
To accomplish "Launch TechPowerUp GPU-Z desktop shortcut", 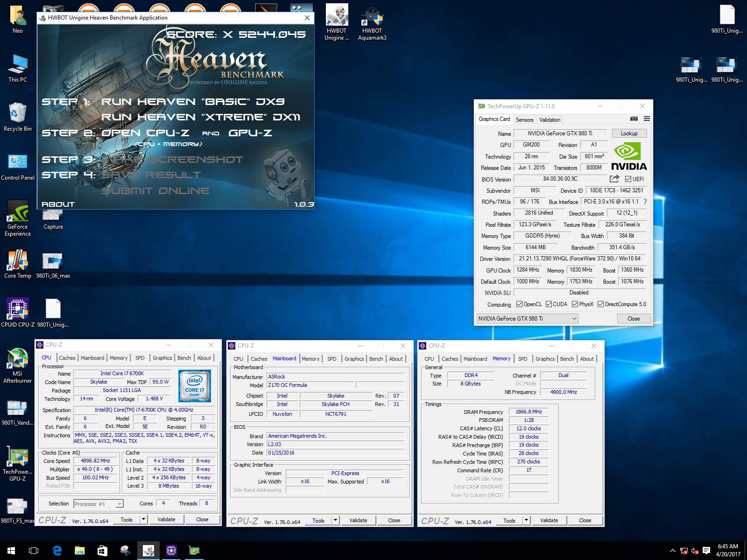I will [x=17, y=463].
